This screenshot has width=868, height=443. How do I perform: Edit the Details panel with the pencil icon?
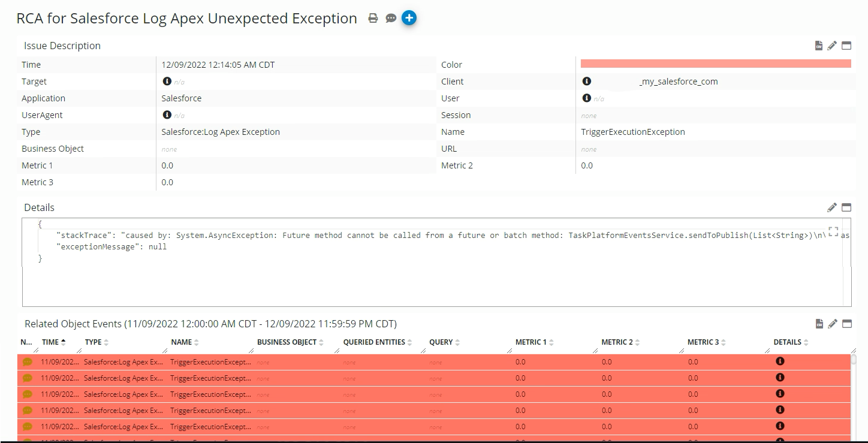tap(832, 207)
